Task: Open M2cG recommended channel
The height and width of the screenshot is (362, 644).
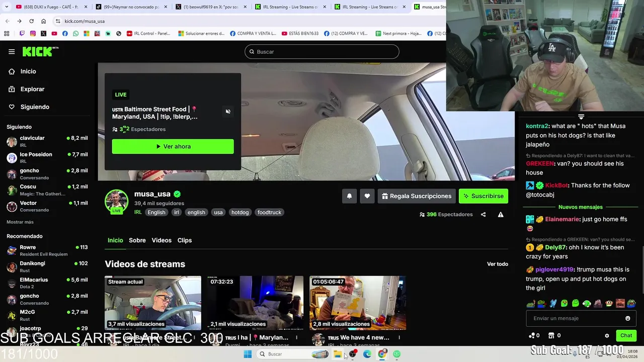Action: (x=47, y=315)
